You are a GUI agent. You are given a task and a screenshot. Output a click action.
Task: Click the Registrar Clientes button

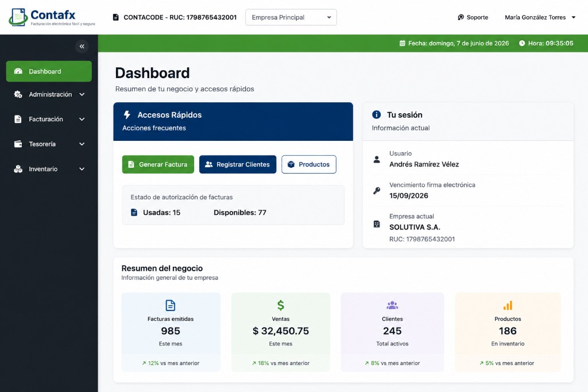coord(238,164)
